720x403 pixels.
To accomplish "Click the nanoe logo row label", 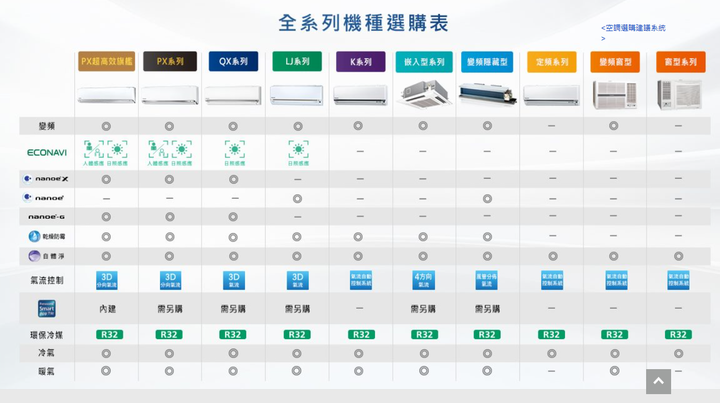I will 44,198.
